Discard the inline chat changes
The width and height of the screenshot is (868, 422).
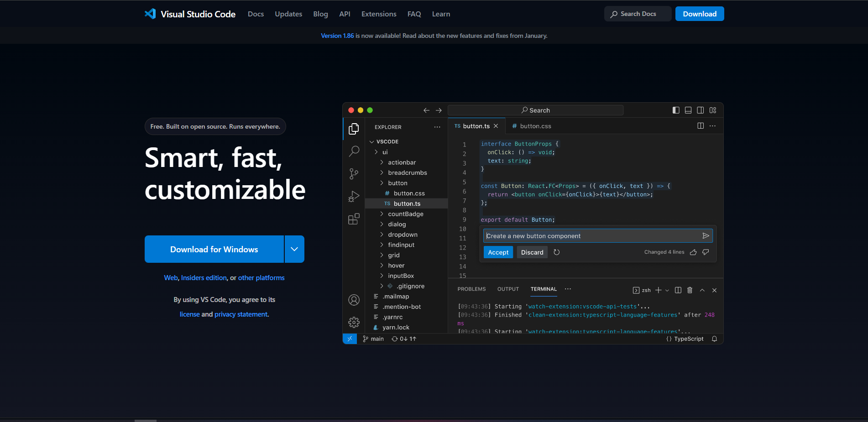click(532, 252)
